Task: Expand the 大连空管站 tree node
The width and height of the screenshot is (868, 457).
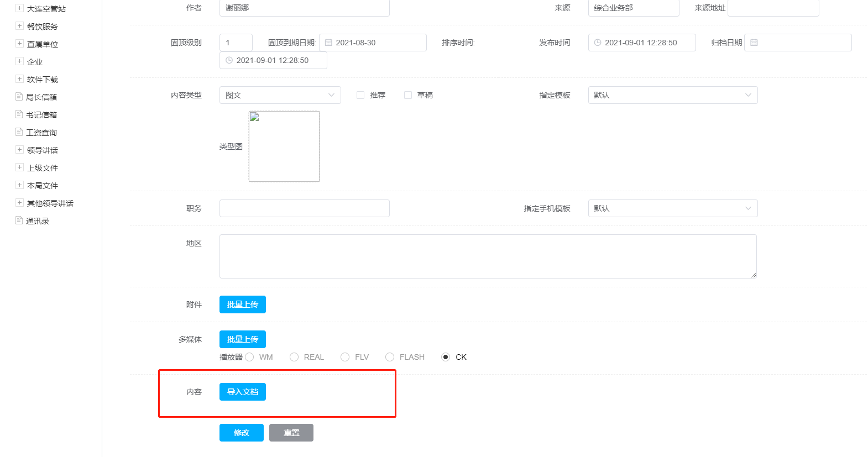Action: [x=19, y=8]
